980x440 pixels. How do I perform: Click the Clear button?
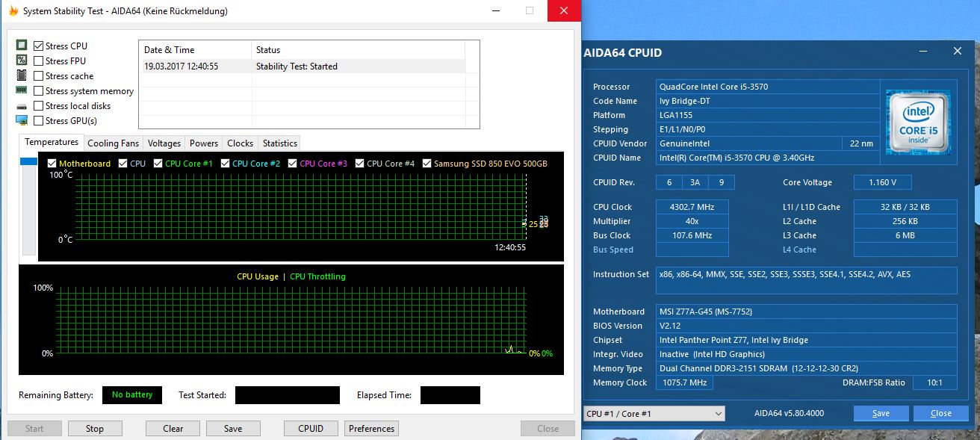pyautogui.click(x=173, y=429)
